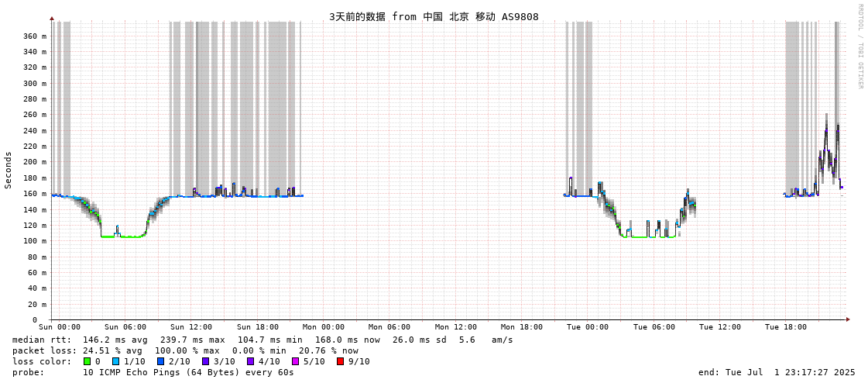Click the 'Tue 06:00' time axis label

(x=654, y=327)
